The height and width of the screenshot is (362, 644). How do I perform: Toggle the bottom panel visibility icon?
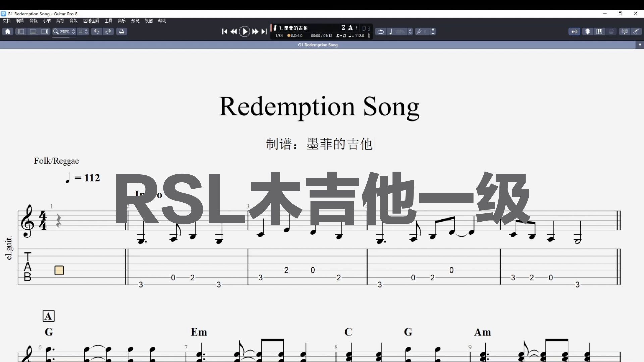coord(33,31)
